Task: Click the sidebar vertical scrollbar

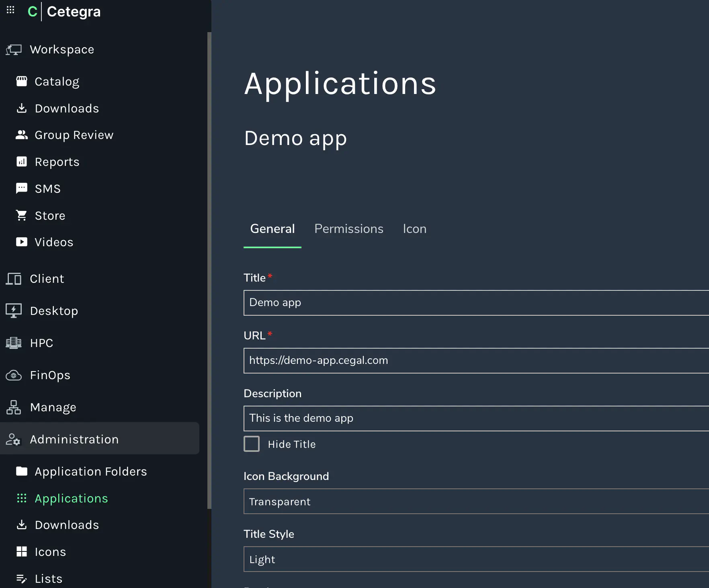Action: coord(209,270)
